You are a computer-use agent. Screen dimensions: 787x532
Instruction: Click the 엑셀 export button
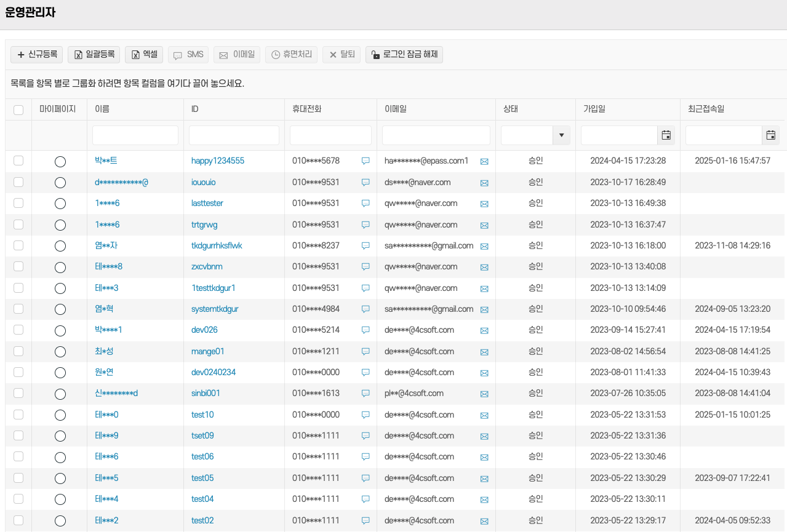144,55
